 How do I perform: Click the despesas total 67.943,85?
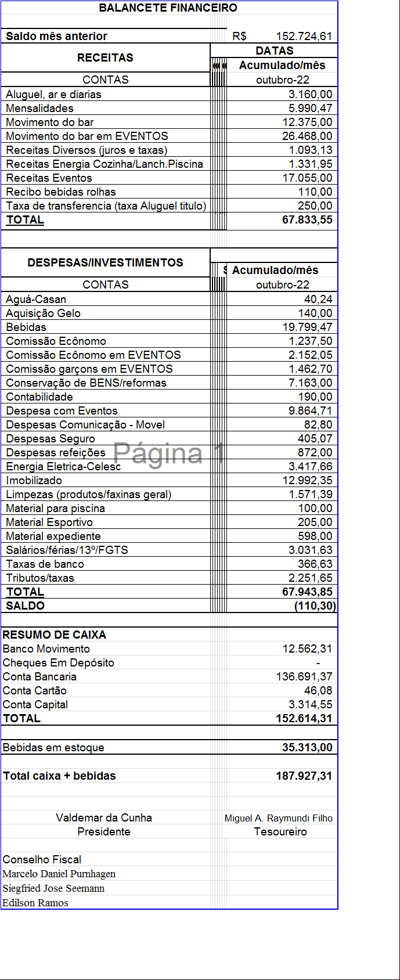pyautogui.click(x=308, y=592)
